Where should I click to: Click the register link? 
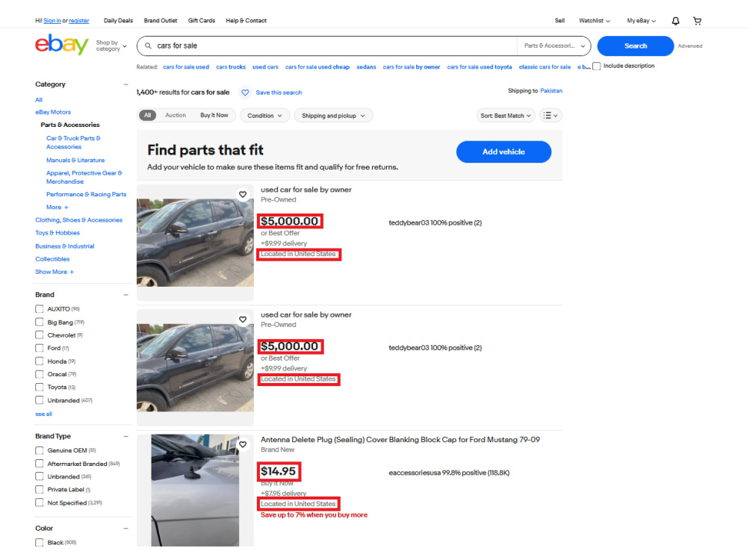click(79, 20)
